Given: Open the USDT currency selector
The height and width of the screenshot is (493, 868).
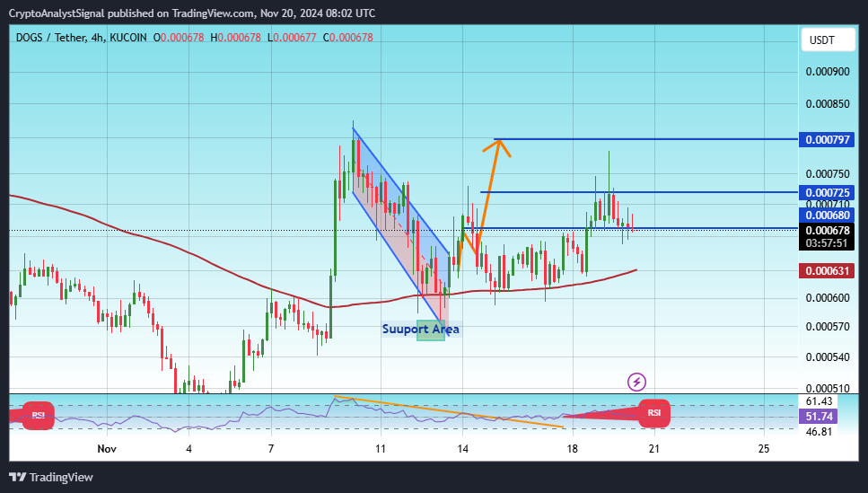Looking at the screenshot, I should tap(829, 40).
